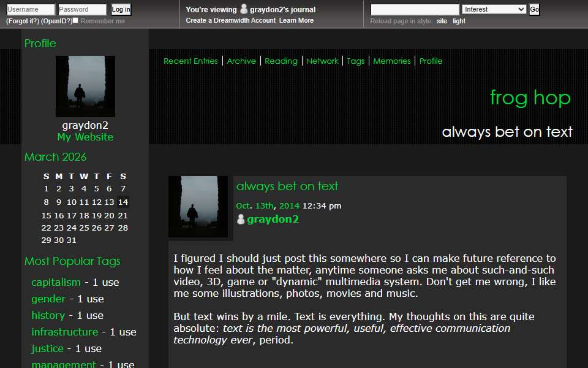588x368 pixels.
Task: Open the March 2026 calendar heading
Action: pyautogui.click(x=56, y=157)
